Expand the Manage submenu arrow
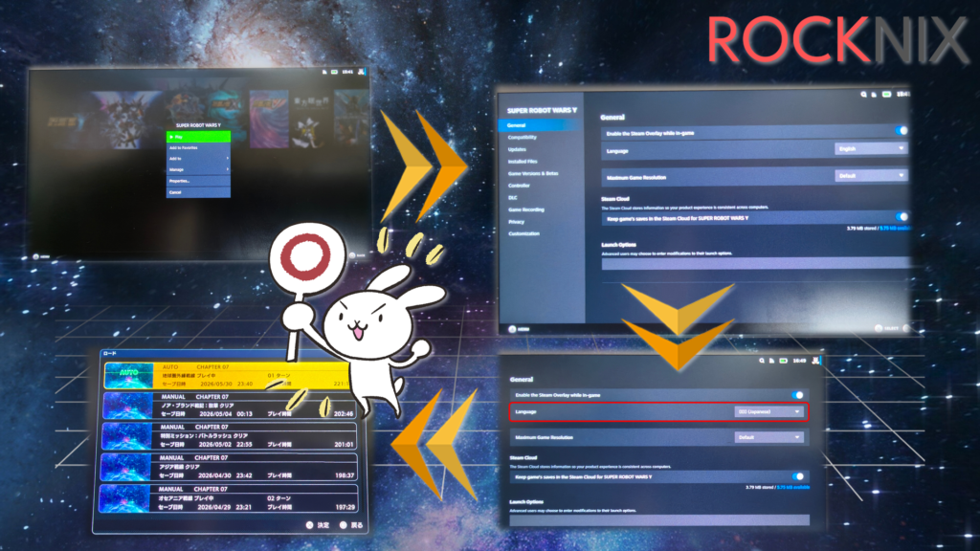 227,169
